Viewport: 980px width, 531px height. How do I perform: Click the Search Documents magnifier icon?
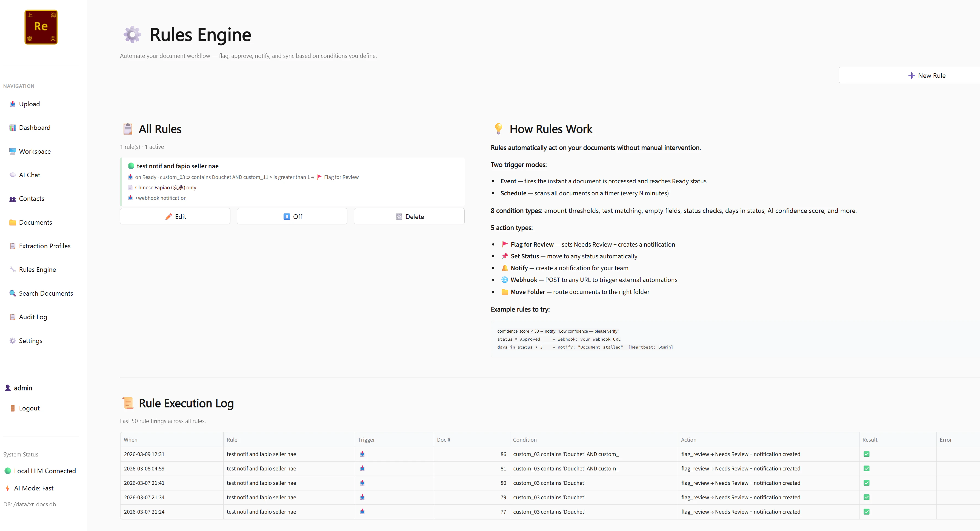pos(13,293)
